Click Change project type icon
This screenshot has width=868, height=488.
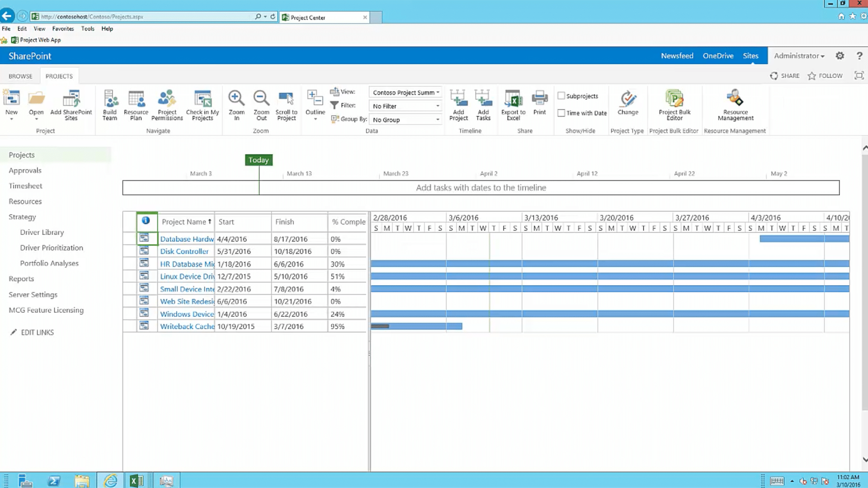pyautogui.click(x=628, y=98)
